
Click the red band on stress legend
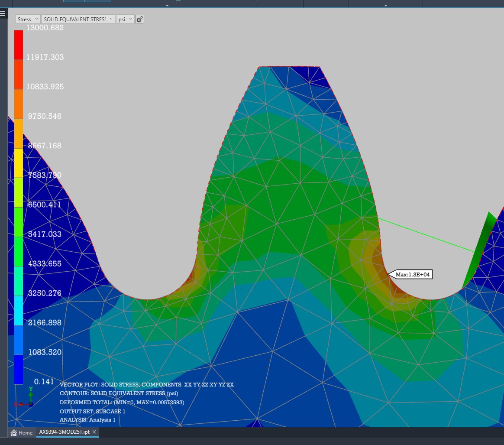pos(19,45)
